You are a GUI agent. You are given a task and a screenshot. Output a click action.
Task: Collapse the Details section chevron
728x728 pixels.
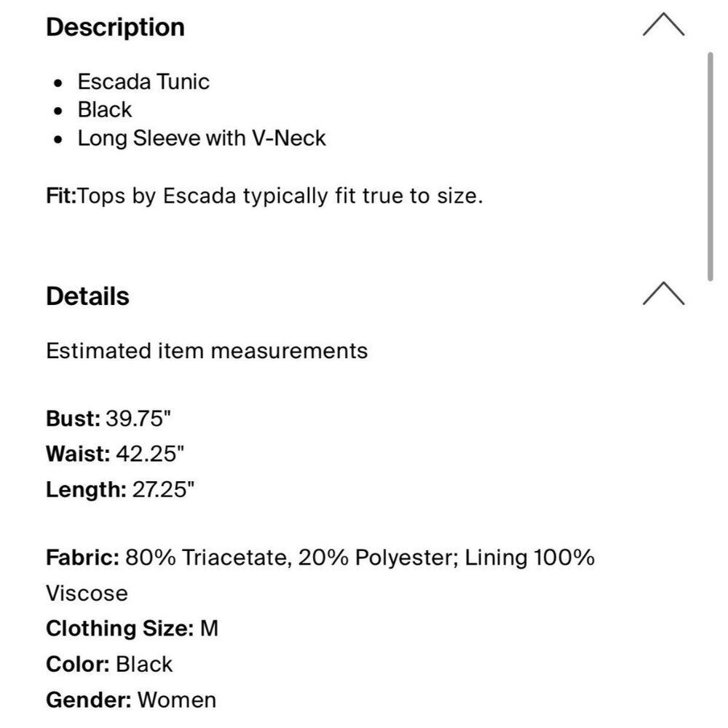click(x=663, y=295)
